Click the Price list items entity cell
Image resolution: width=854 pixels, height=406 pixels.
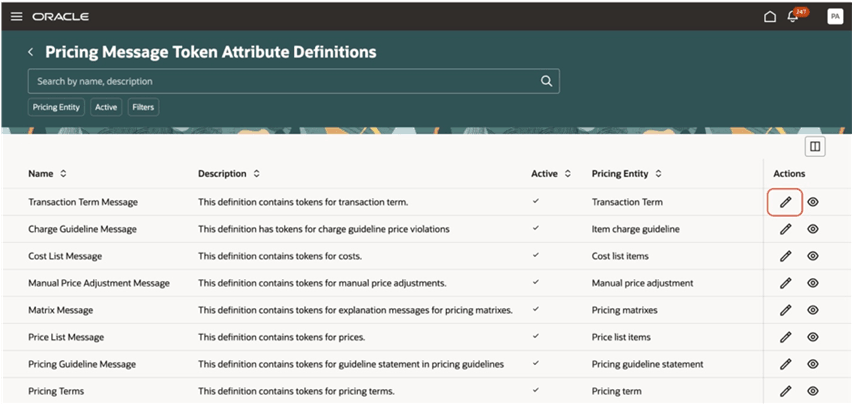coord(621,337)
